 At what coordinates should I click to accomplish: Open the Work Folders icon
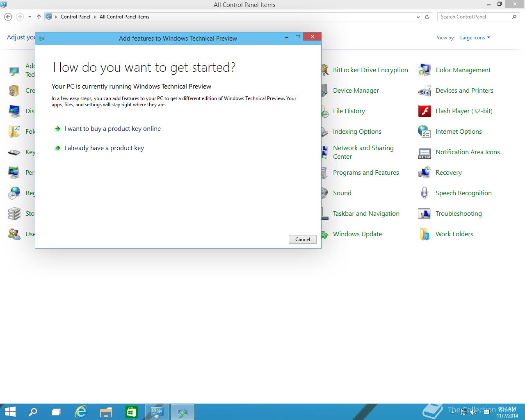(424, 234)
